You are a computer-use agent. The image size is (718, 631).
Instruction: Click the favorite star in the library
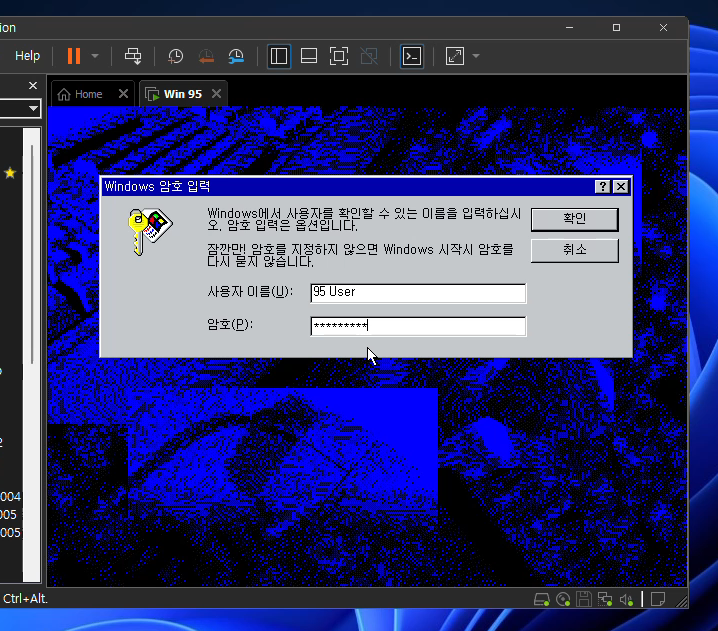(10, 173)
